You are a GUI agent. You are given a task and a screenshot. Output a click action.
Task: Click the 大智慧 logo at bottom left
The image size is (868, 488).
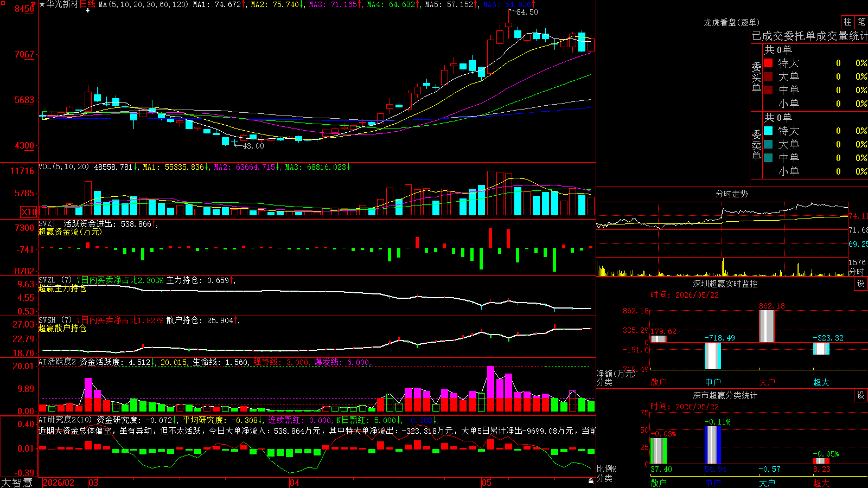(x=17, y=483)
